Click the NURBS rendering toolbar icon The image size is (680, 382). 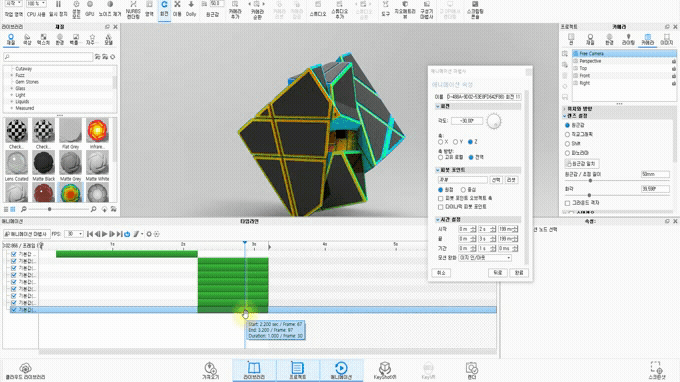(x=133, y=9)
